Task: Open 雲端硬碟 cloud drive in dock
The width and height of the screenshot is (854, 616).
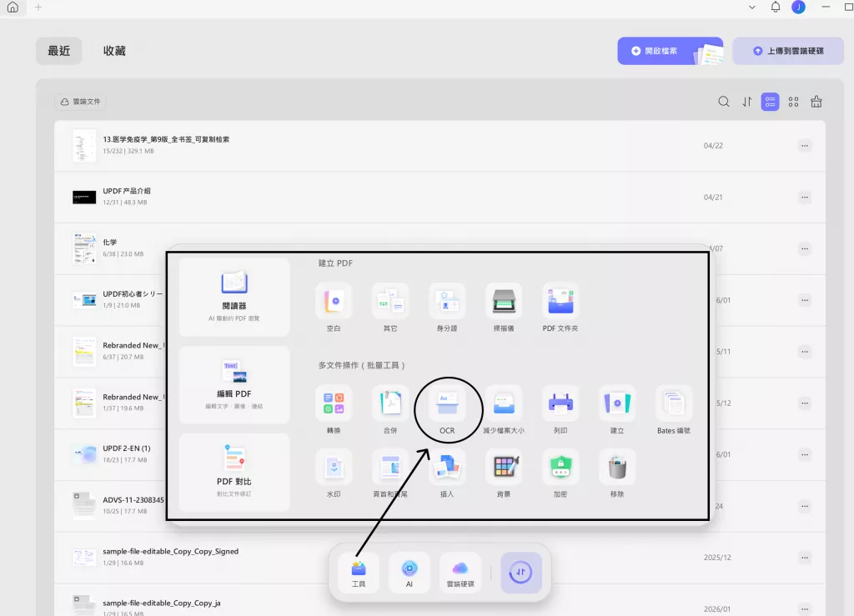Action: pyautogui.click(x=460, y=573)
